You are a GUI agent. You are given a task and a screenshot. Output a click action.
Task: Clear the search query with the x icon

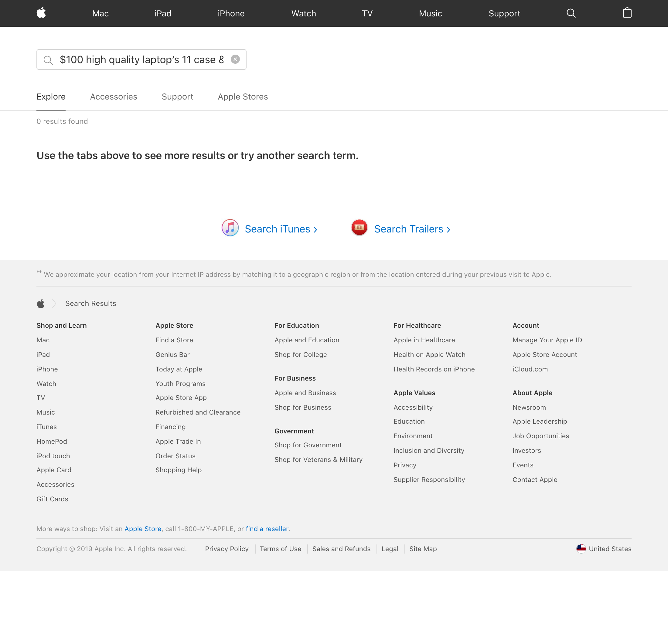pos(235,59)
